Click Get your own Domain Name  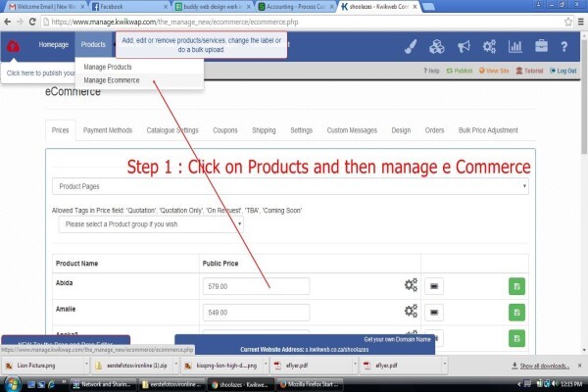coord(398,339)
